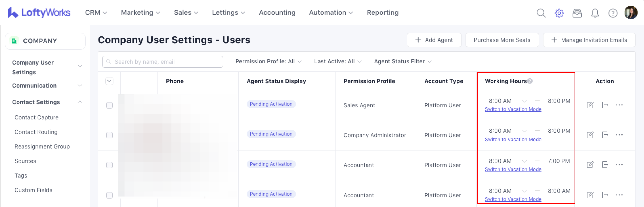The image size is (644, 207).
Task: Click edit icon for Sales Agent row
Action: pos(590,105)
